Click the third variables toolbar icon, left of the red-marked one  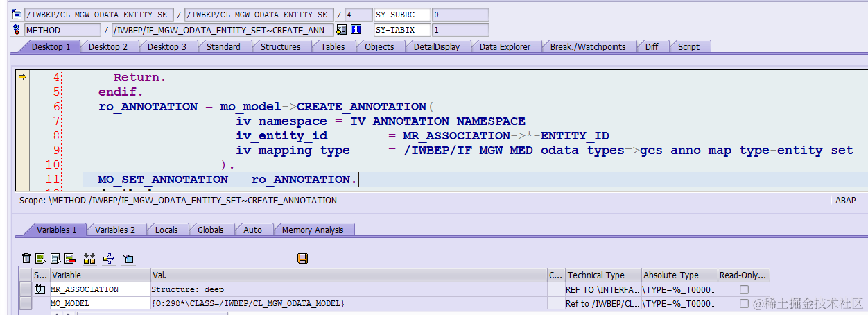pos(55,259)
